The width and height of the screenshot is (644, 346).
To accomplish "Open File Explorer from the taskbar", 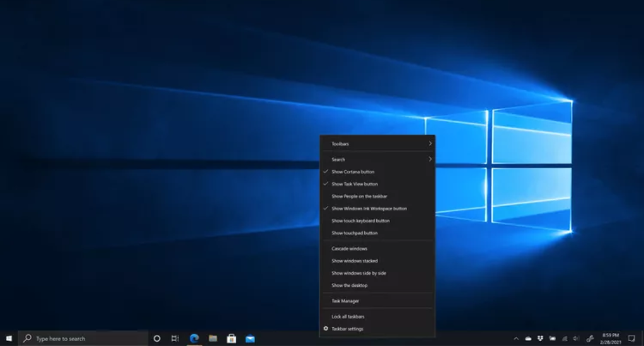I will (x=213, y=338).
